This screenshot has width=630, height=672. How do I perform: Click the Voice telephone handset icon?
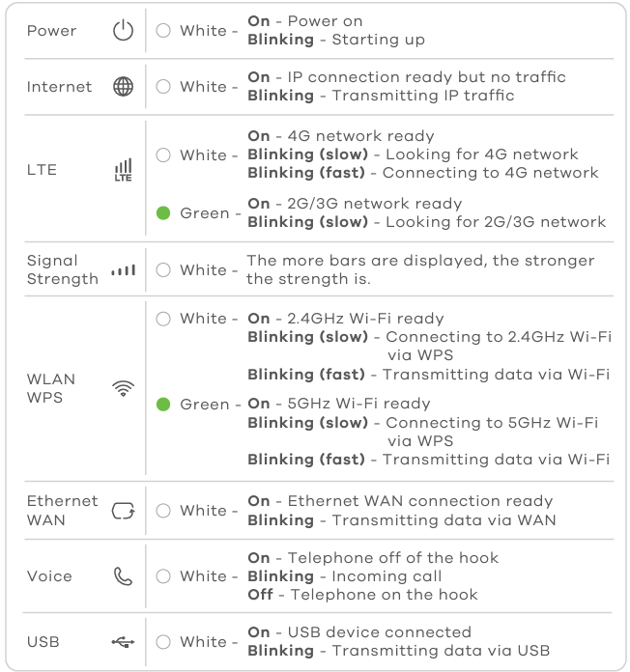[124, 576]
